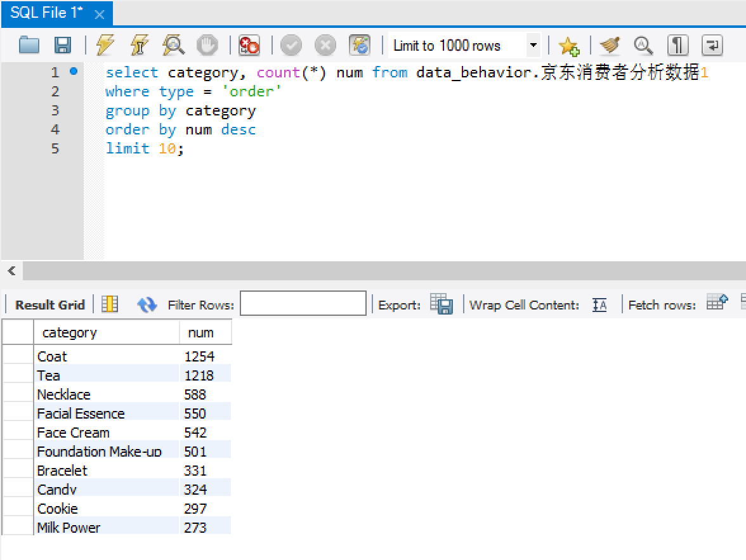This screenshot has width=746, height=560.
Task: Select the Tea category cell
Action: tap(107, 375)
